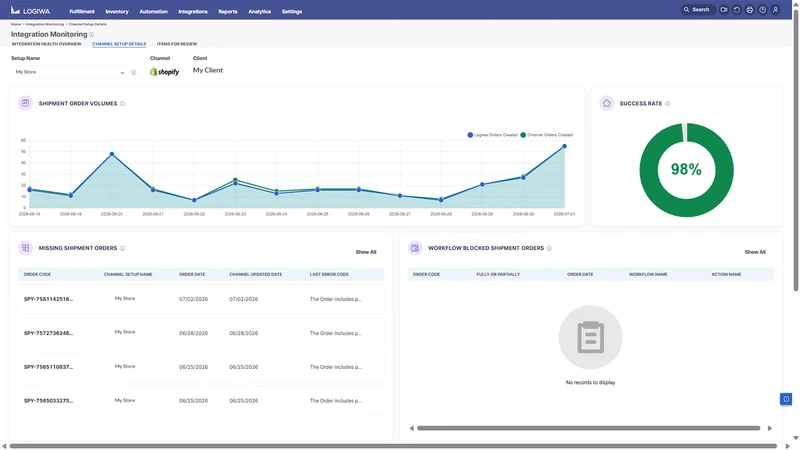The height and width of the screenshot is (450, 800).
Task: Open order SPY-7581142516 row
Action: 201,299
